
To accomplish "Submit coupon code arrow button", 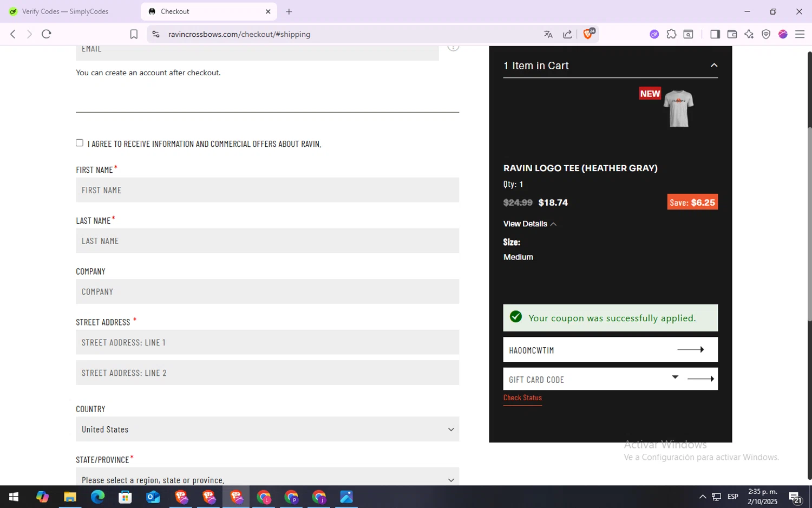I will click(691, 350).
